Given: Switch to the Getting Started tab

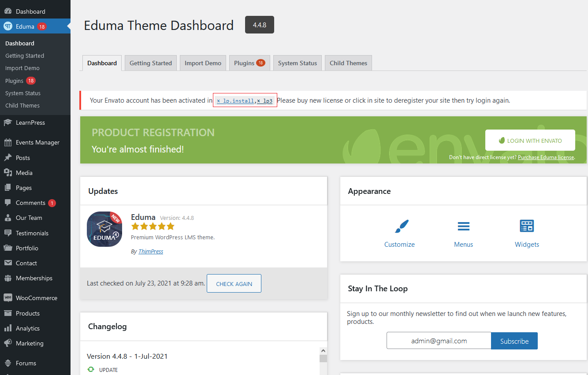Looking at the screenshot, I should 151,63.
